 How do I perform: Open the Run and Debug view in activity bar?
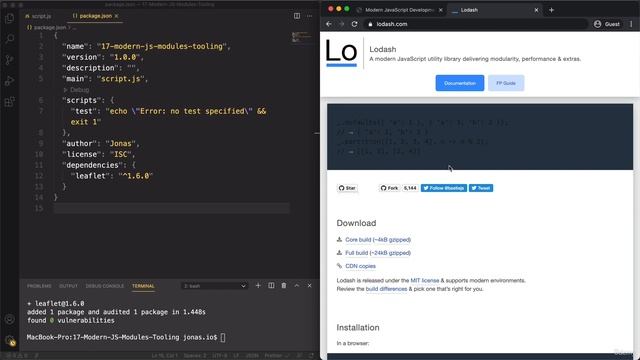tap(9, 81)
